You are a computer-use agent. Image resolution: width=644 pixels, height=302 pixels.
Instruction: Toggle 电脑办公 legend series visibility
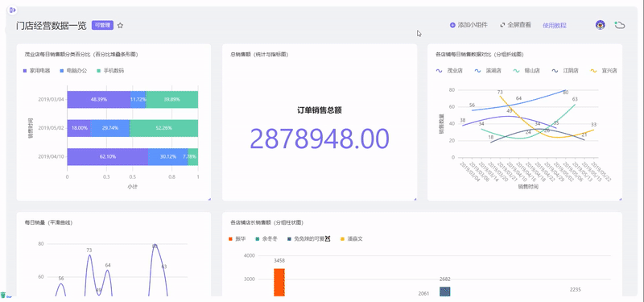(74, 71)
